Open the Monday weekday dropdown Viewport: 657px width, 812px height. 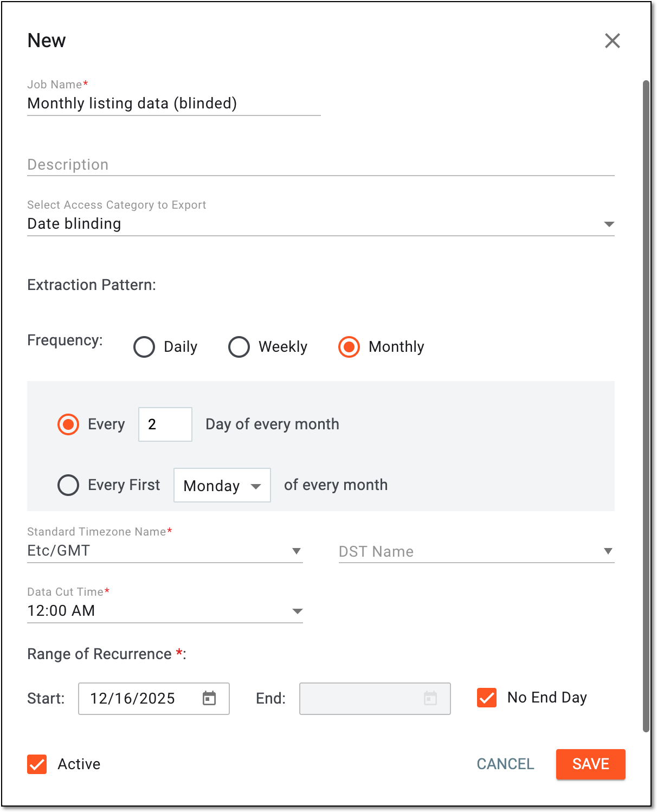pyautogui.click(x=222, y=485)
